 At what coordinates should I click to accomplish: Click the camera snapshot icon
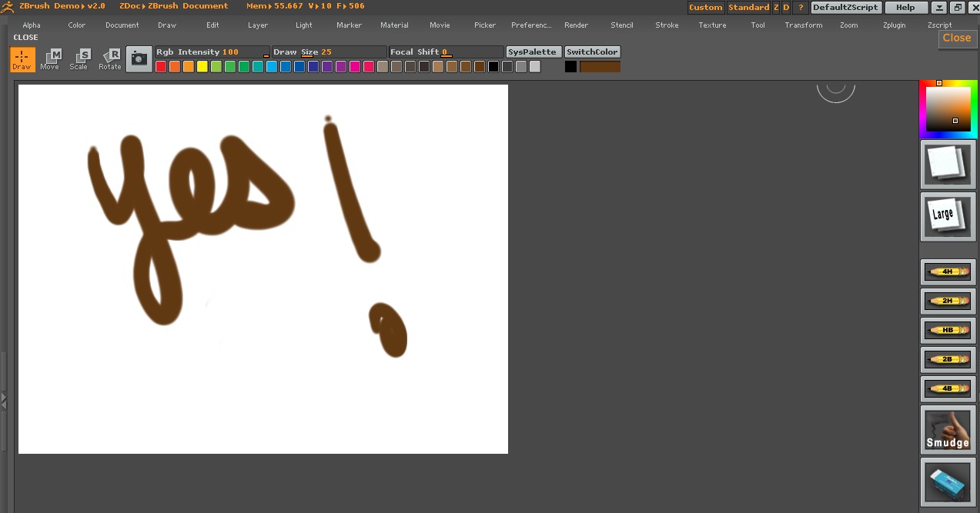pos(139,58)
